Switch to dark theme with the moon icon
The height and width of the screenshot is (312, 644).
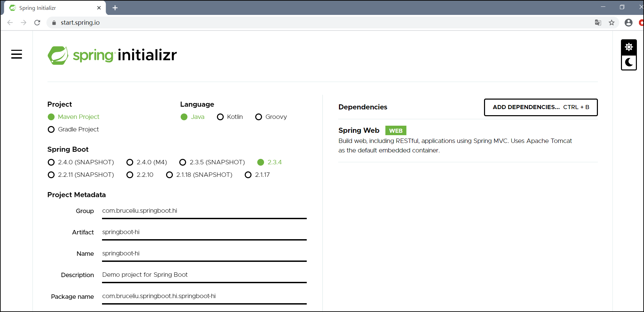(x=629, y=63)
